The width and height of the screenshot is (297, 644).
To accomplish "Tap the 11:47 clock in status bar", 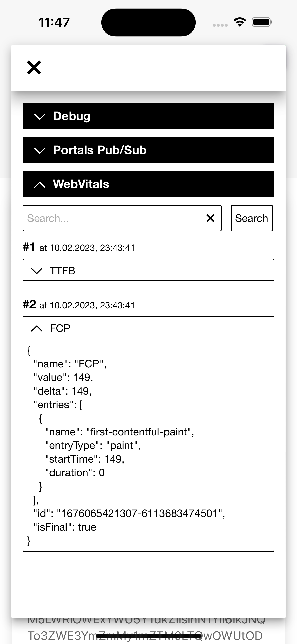I will tap(54, 22).
